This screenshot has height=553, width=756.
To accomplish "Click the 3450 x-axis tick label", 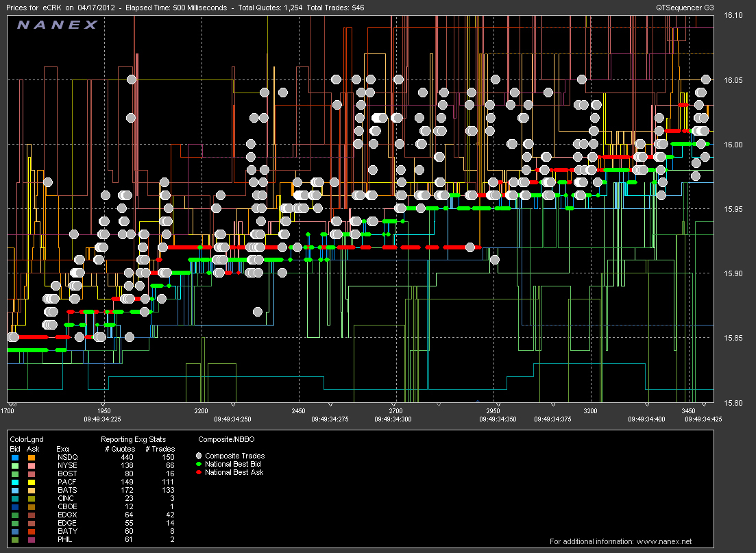I will click(x=689, y=411).
